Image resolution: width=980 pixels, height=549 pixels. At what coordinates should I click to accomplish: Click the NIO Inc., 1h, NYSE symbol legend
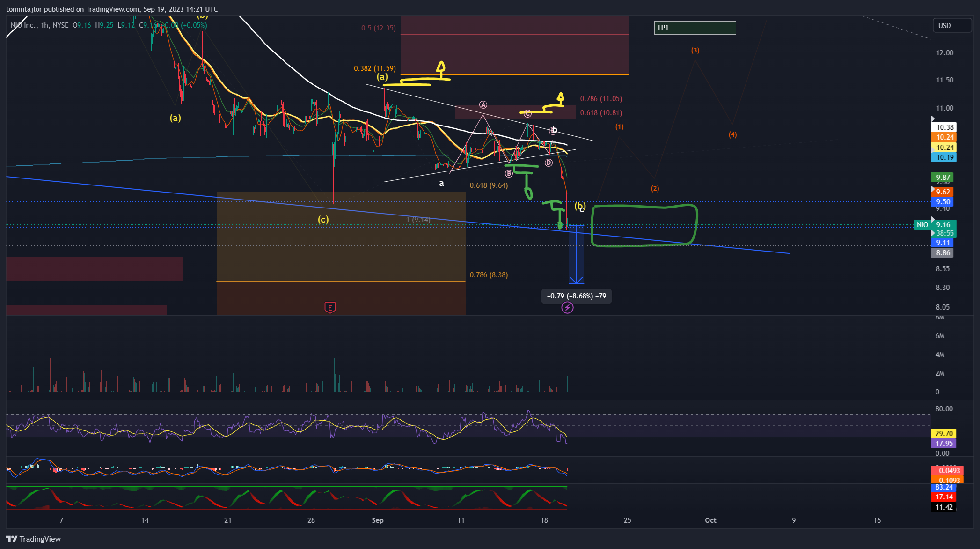[x=39, y=25]
